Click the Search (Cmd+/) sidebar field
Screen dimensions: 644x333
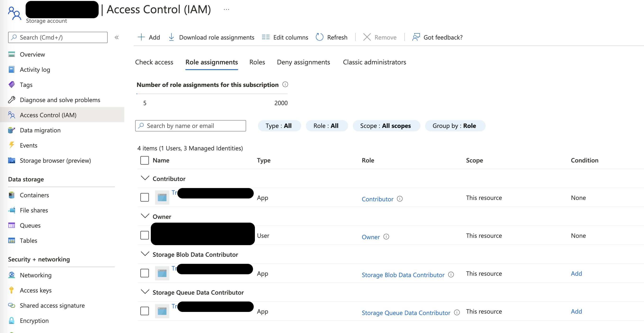point(58,37)
